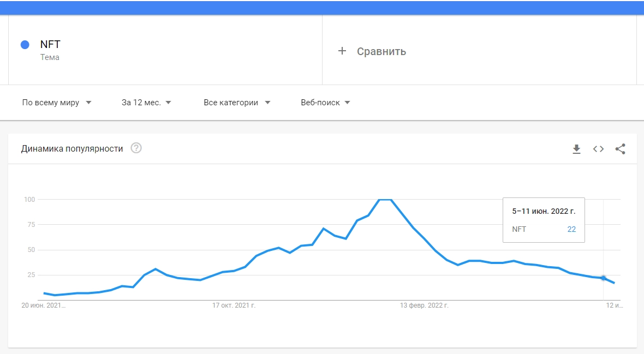The height and width of the screenshot is (354, 644).
Task: Click the 20 июн. 2021 axis label
Action: tap(43, 305)
